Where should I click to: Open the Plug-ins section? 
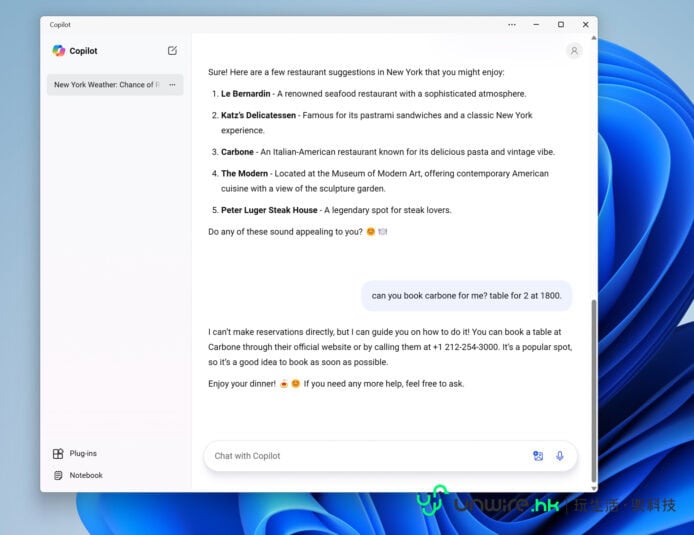[83, 454]
